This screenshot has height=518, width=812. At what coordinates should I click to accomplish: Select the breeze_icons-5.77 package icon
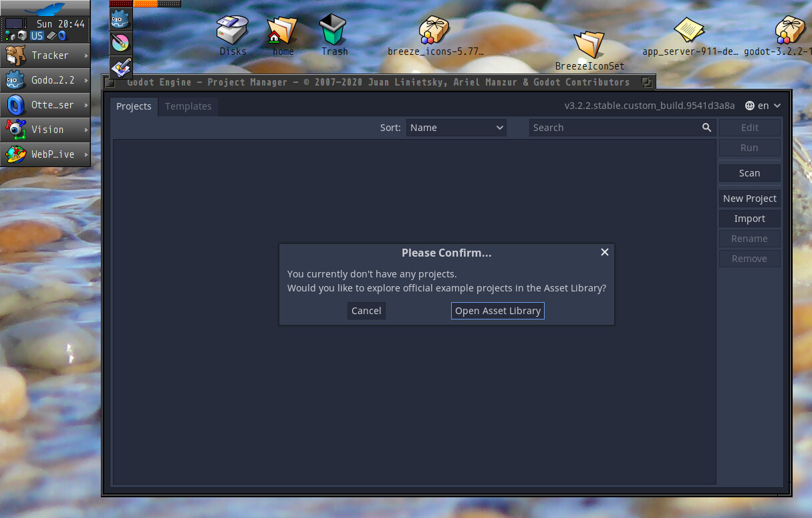(434, 31)
